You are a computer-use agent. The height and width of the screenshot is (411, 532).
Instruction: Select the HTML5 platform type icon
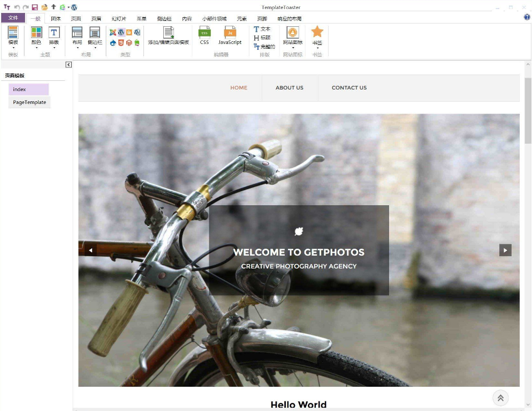click(121, 43)
